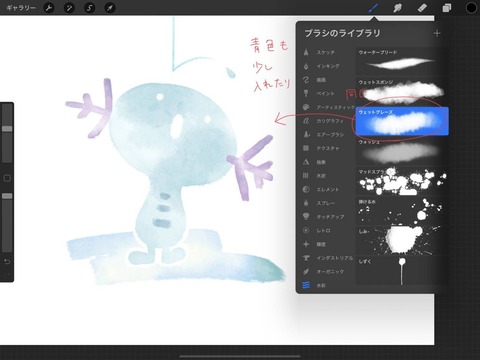The image size is (480, 360).
Task: Select the スプレー category icon
Action: [x=306, y=203]
